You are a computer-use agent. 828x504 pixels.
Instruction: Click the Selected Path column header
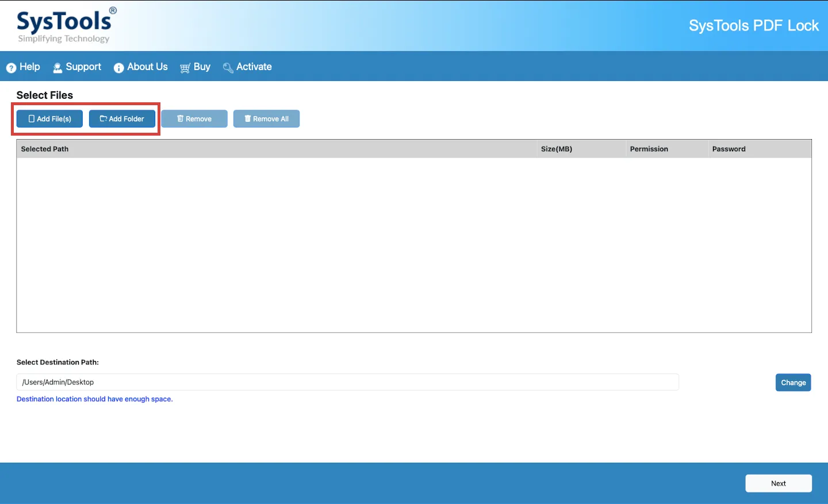[277, 149]
